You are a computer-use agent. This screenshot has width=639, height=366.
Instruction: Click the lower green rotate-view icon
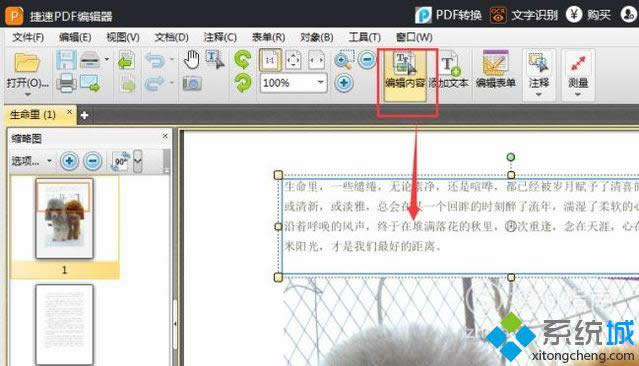point(243,83)
